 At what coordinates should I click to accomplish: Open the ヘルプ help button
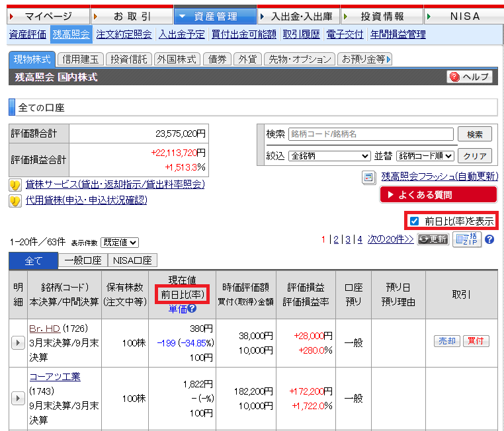470,77
